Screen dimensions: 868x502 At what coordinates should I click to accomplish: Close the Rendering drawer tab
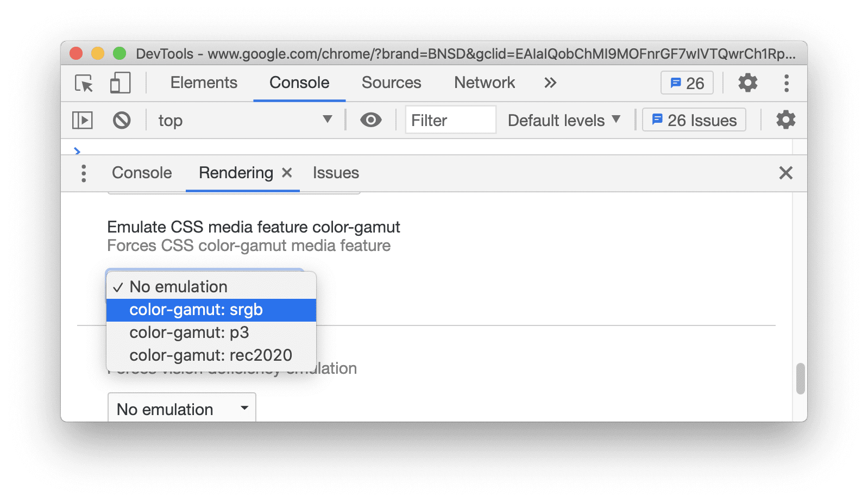click(x=287, y=173)
